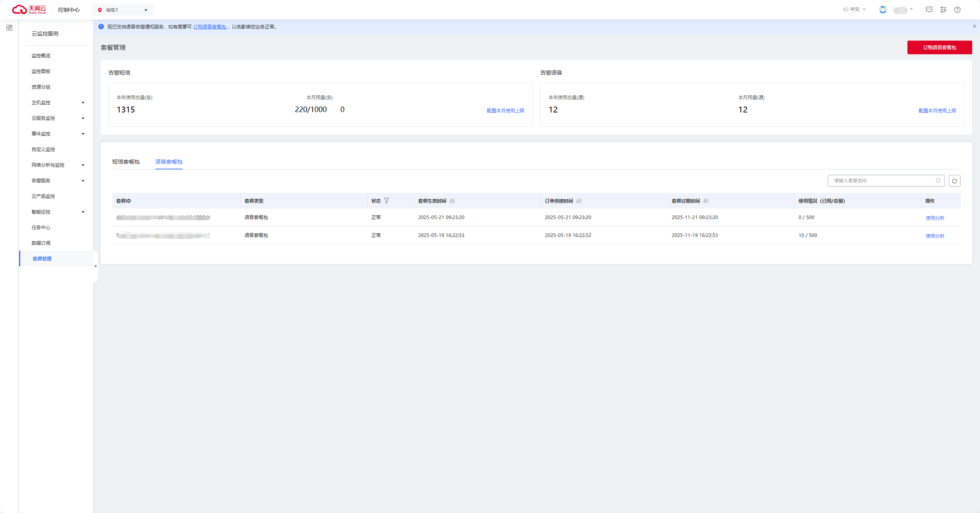Open the settings sliders icon in header
This screenshot has width=980, height=513.
(x=943, y=10)
